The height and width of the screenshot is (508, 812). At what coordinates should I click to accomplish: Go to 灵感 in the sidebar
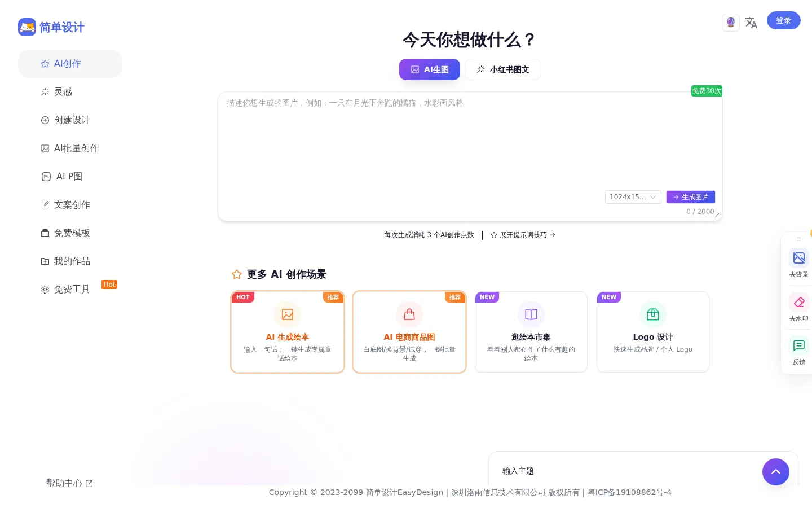(x=70, y=92)
